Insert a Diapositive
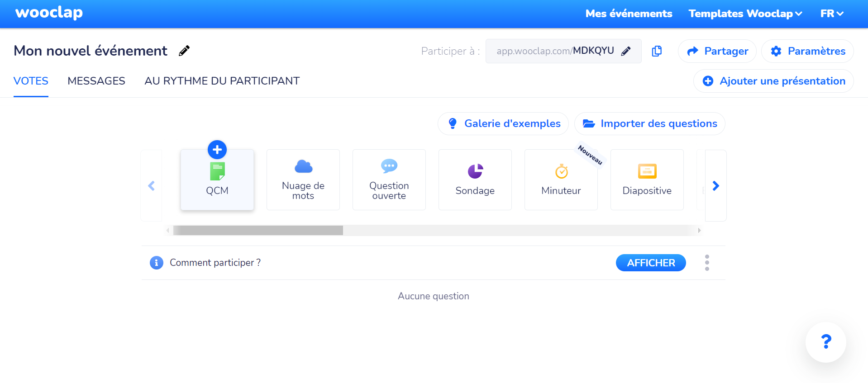The height and width of the screenshot is (383, 868). point(647,180)
